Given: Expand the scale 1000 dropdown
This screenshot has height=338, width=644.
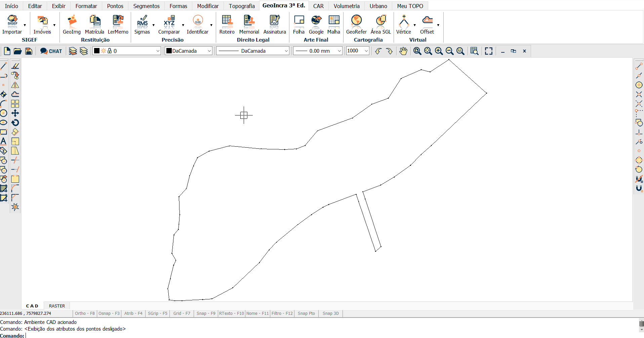Looking at the screenshot, I should tap(366, 51).
